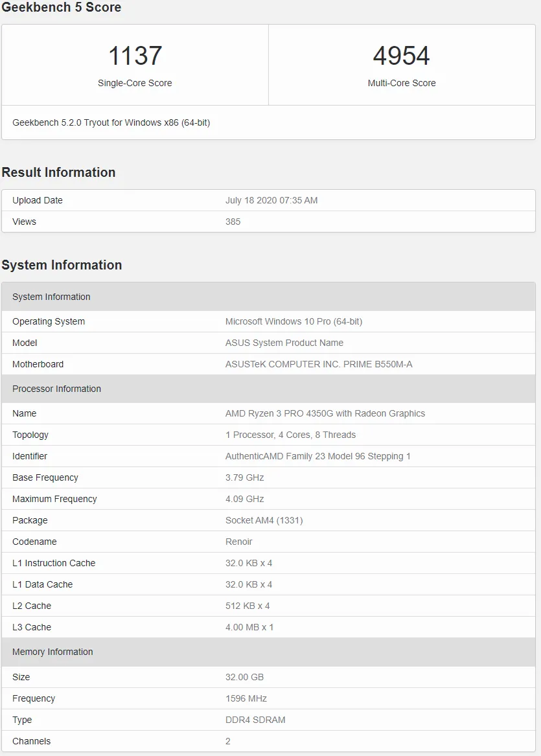Click the views count 385
Screen dimensions: 541x756
(233, 222)
